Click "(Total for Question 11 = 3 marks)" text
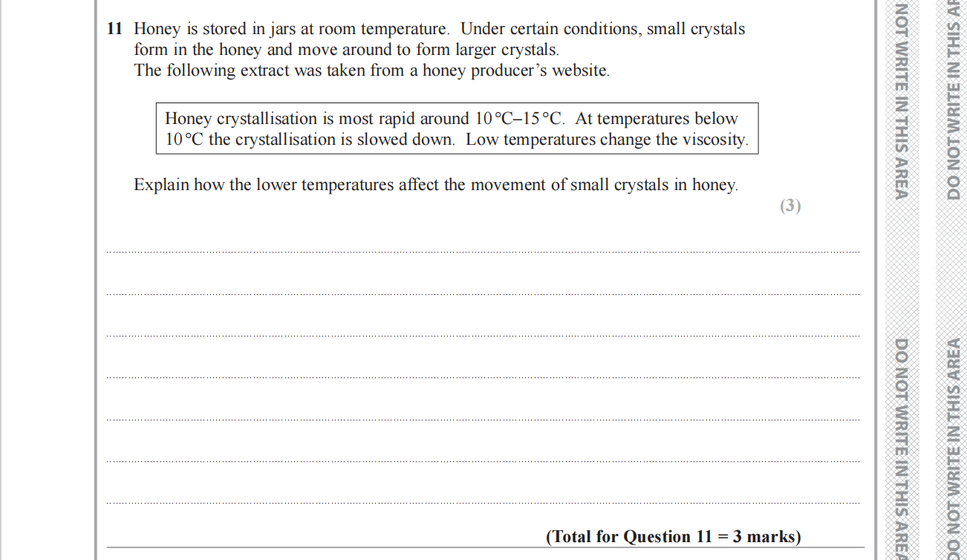This screenshot has width=967, height=560. 673,537
